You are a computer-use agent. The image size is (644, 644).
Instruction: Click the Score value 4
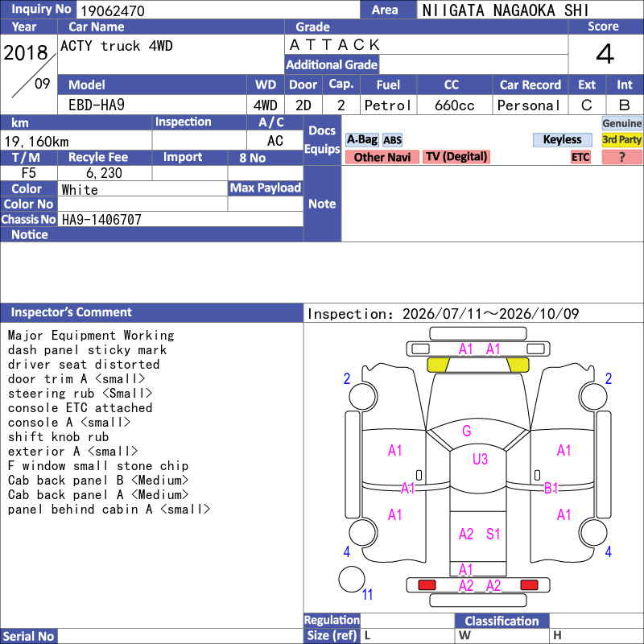tap(605, 54)
